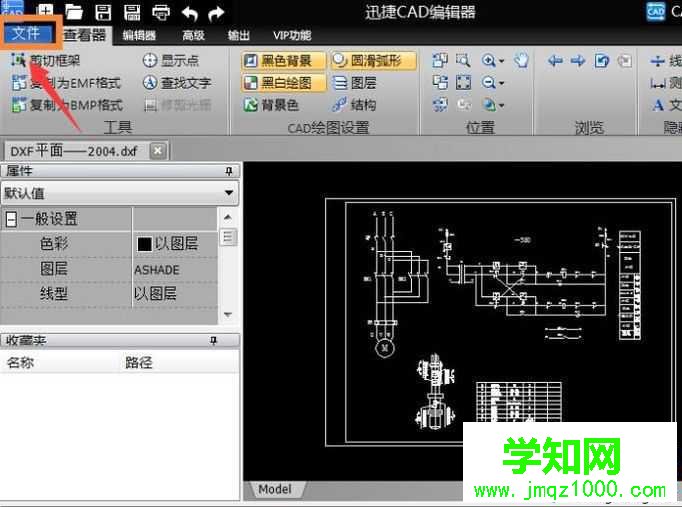
Task: Open the 高级 ribbon tab
Action: click(x=194, y=35)
